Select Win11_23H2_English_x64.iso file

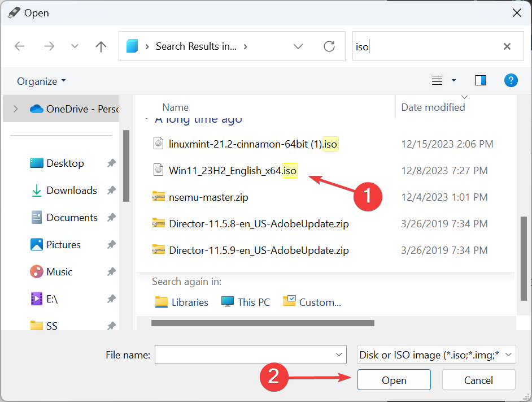click(233, 170)
